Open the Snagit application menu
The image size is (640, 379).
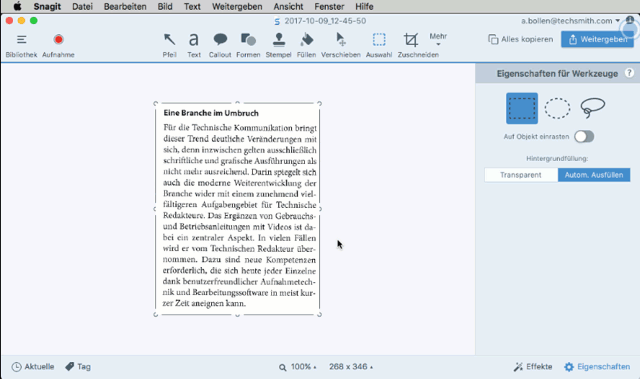pos(47,7)
